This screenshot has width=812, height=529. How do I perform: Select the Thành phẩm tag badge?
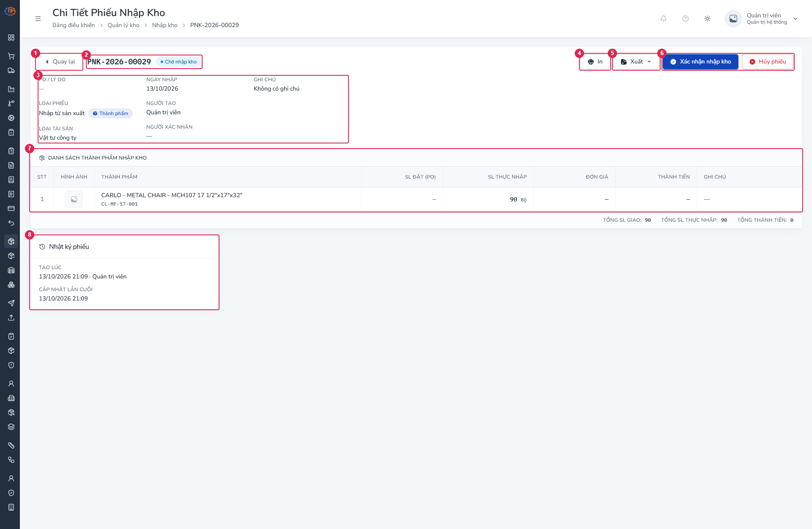coord(110,113)
